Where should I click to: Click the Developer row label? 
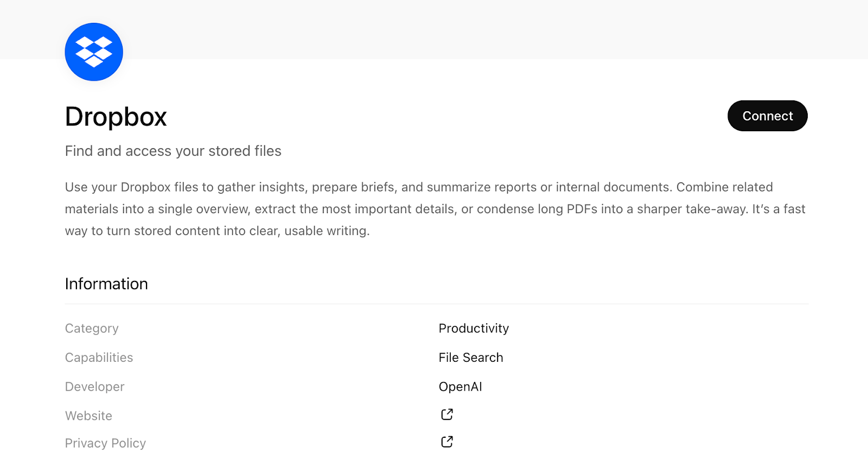pos(94,386)
